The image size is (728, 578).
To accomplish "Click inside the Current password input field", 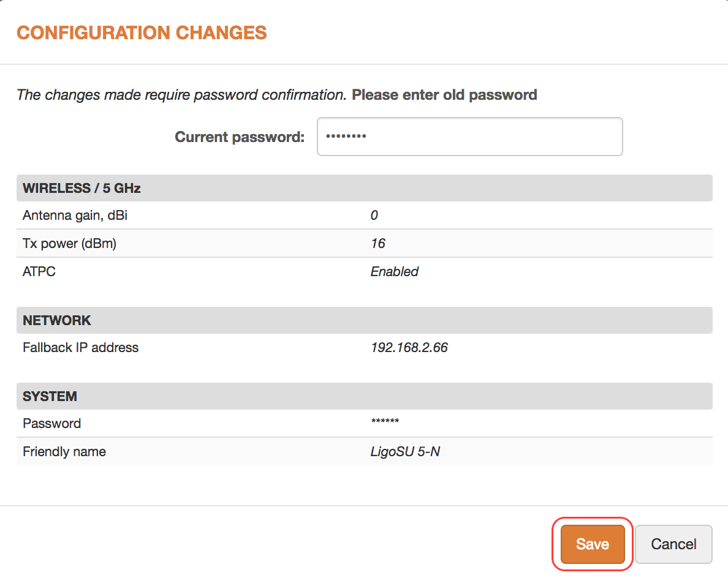I will [x=469, y=136].
